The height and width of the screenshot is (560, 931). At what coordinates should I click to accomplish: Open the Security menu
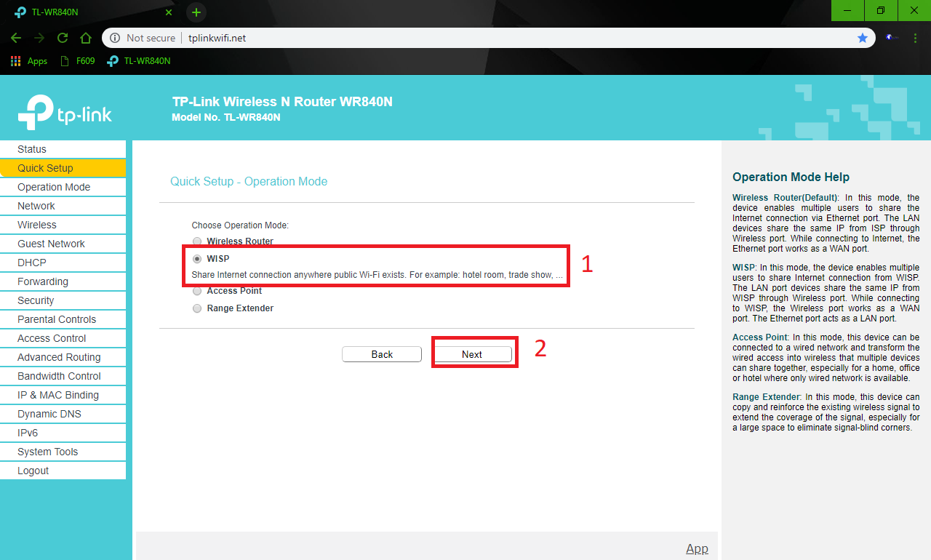click(63, 300)
